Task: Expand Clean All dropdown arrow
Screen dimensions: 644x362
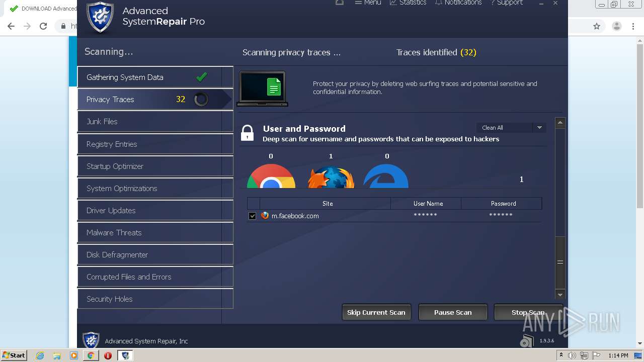Action: pyautogui.click(x=539, y=128)
